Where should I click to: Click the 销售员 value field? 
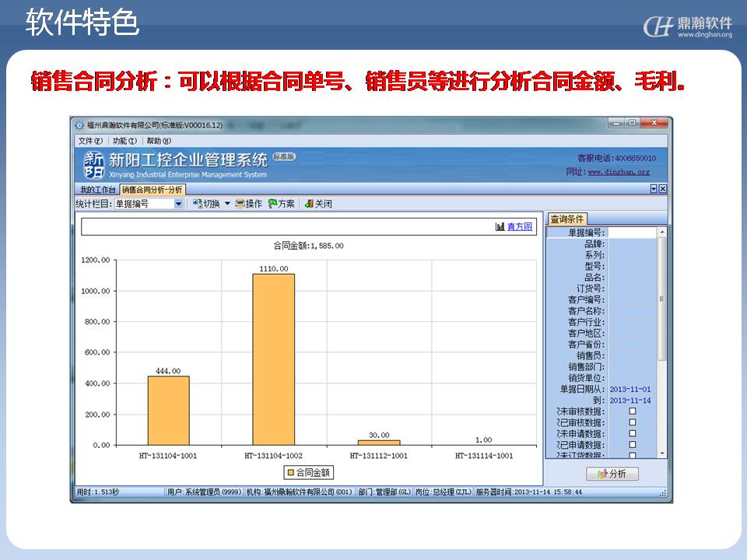pyautogui.click(x=632, y=355)
